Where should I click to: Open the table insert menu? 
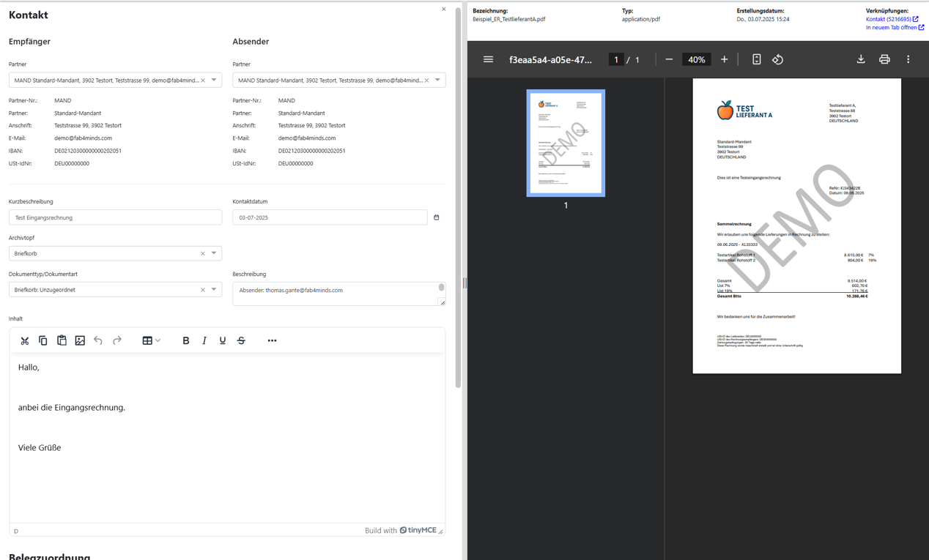(x=151, y=340)
